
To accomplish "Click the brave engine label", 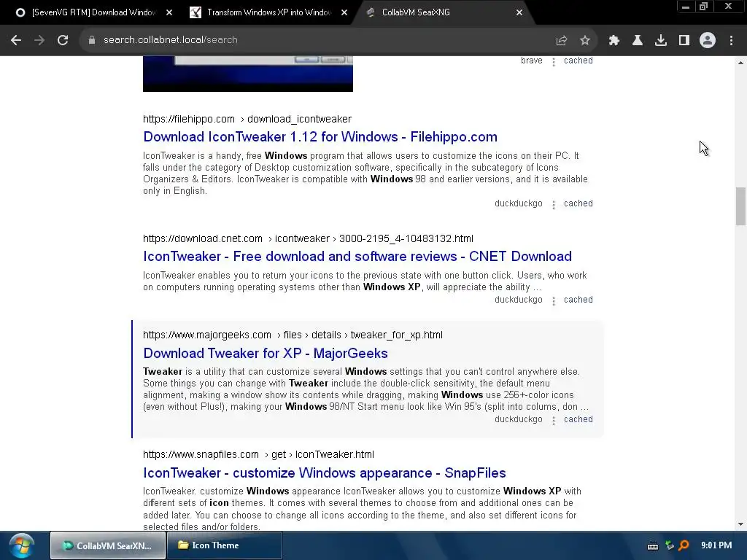I will (x=532, y=61).
